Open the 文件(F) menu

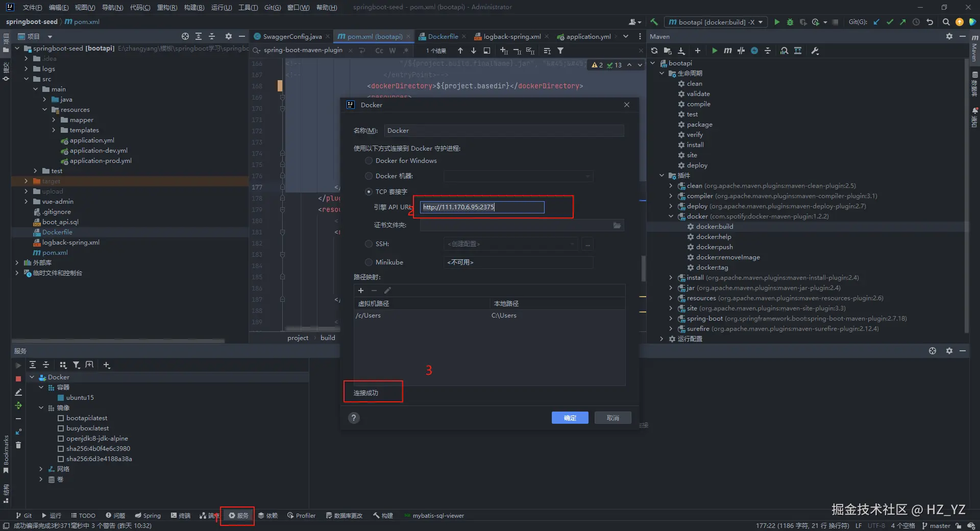(32, 7)
